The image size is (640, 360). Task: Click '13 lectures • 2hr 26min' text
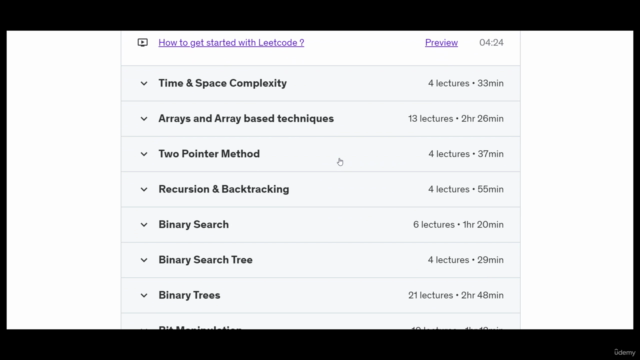(456, 118)
